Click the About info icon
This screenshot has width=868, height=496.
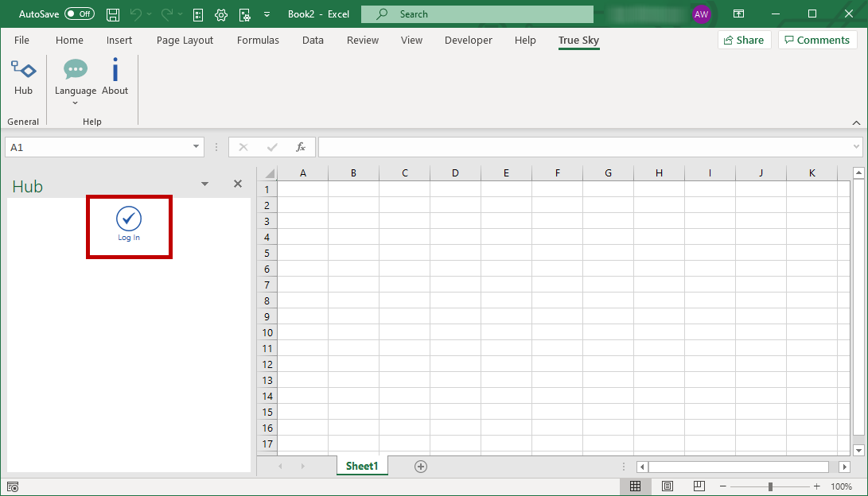[115, 70]
